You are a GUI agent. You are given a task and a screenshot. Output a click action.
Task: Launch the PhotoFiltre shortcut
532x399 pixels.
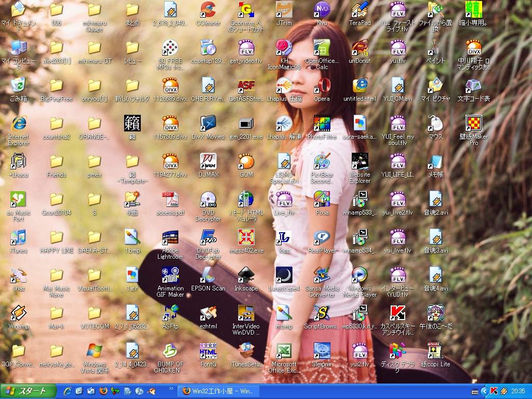[x=322, y=124]
